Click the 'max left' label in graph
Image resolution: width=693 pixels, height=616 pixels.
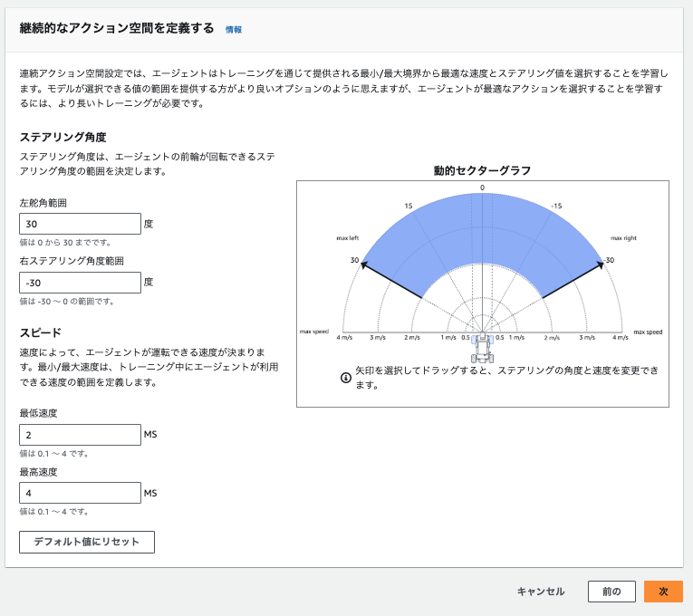(348, 238)
